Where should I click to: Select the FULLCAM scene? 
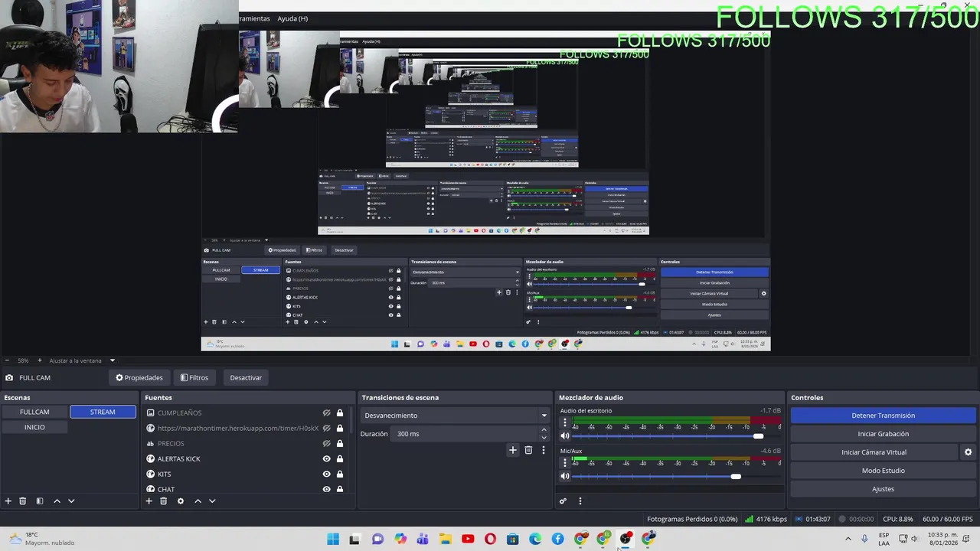pos(34,412)
